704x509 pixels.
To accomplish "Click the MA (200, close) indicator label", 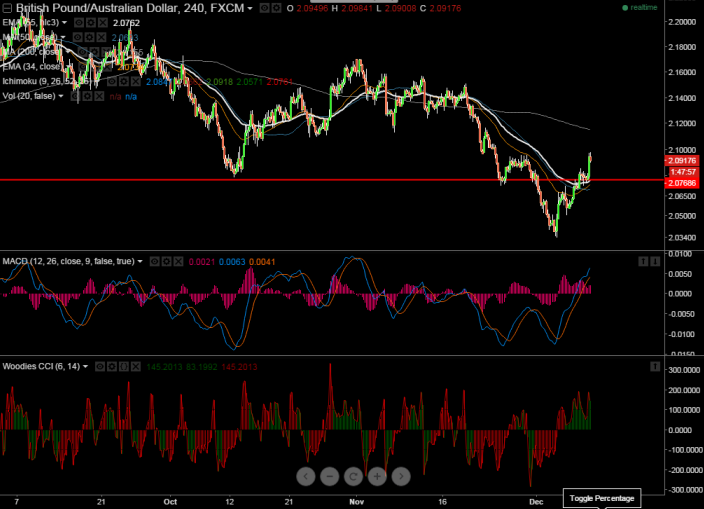I will click(31, 52).
